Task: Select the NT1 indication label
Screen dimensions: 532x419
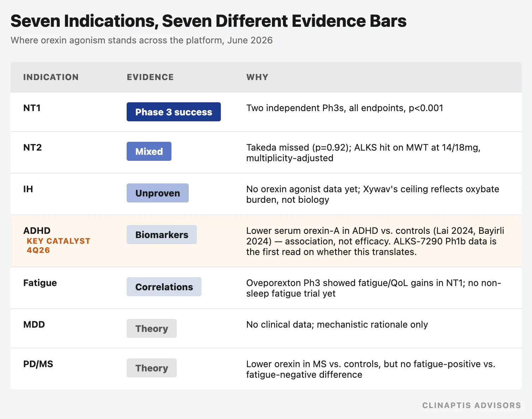Action: 32,108
